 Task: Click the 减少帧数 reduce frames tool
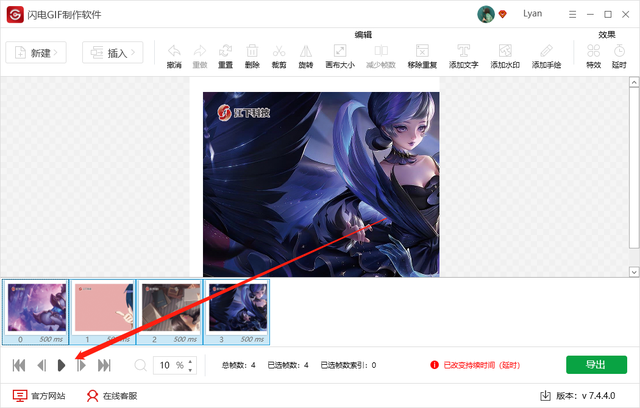(x=381, y=56)
